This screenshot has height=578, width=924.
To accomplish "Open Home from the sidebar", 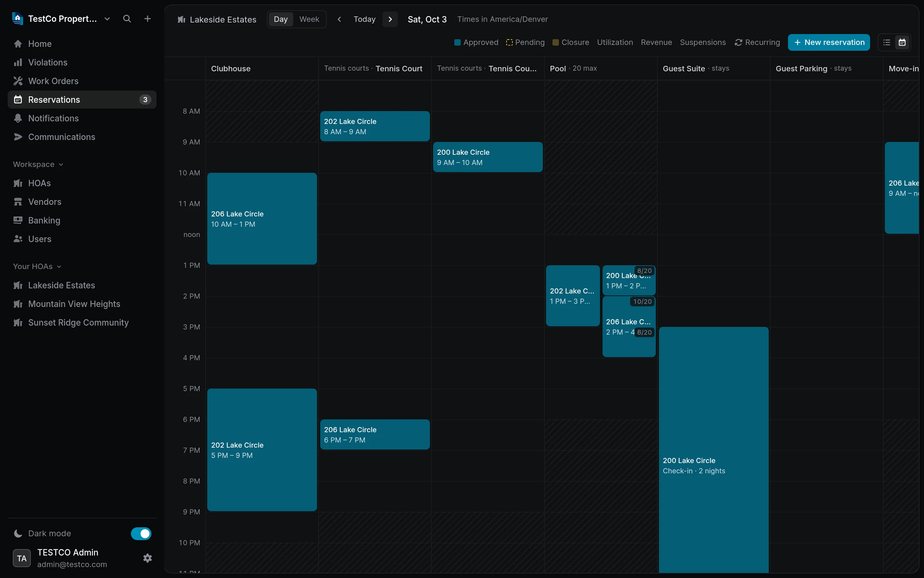I will (x=82, y=44).
